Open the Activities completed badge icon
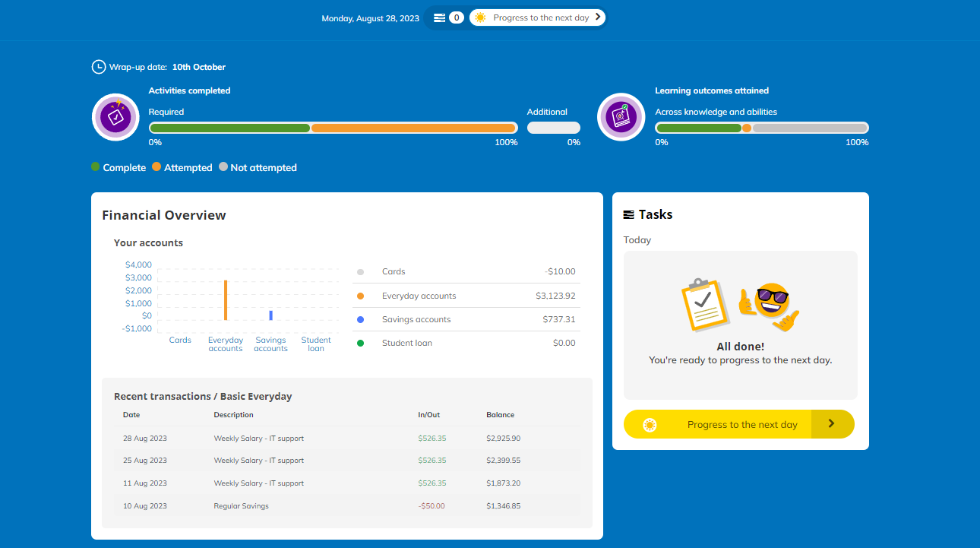This screenshot has width=980, height=548. tap(115, 117)
